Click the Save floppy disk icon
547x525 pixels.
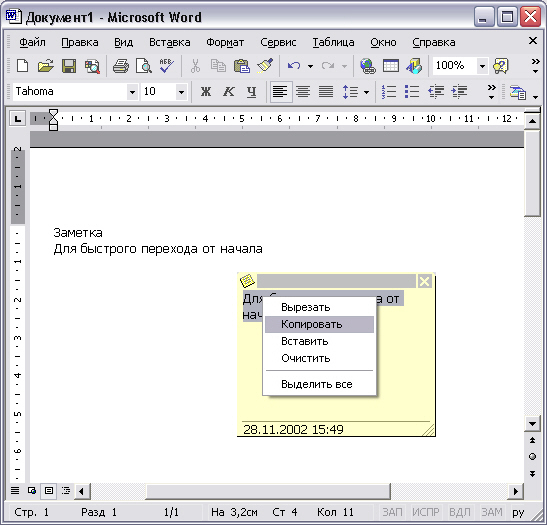pos(69,66)
